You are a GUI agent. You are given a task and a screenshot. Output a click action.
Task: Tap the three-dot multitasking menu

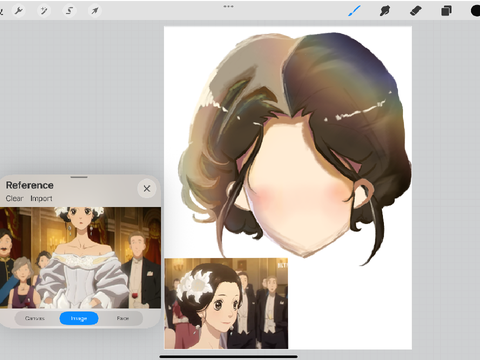point(229,6)
